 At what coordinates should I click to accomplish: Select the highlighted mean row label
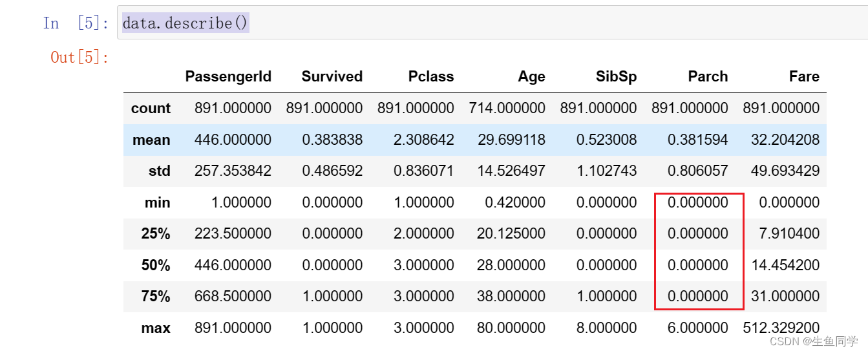pyautogui.click(x=151, y=140)
